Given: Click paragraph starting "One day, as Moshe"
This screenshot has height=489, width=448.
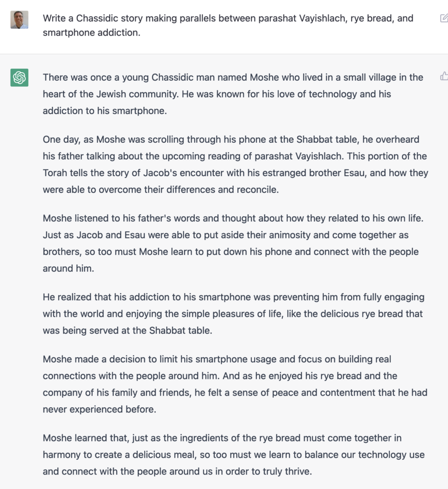Looking at the screenshot, I should tap(235, 164).
